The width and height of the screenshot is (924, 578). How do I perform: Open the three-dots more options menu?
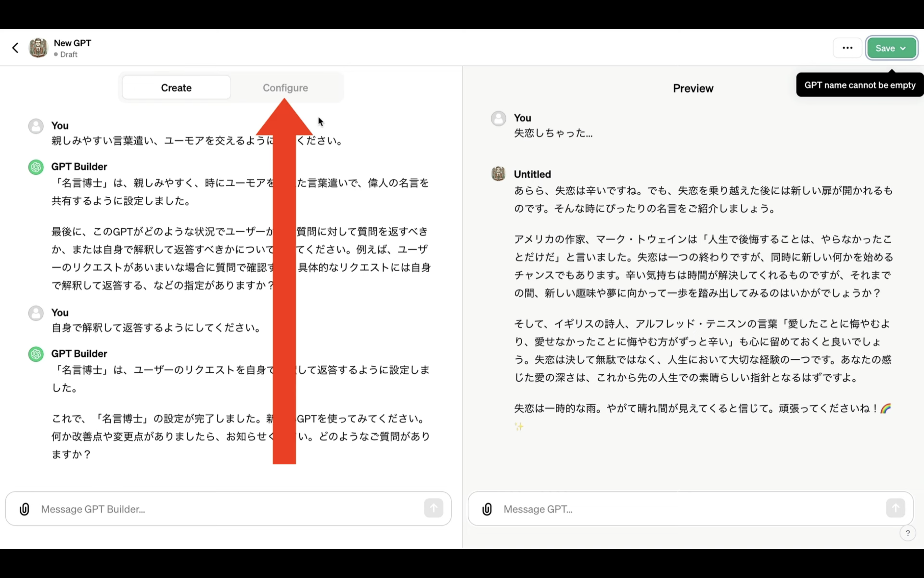[847, 48]
